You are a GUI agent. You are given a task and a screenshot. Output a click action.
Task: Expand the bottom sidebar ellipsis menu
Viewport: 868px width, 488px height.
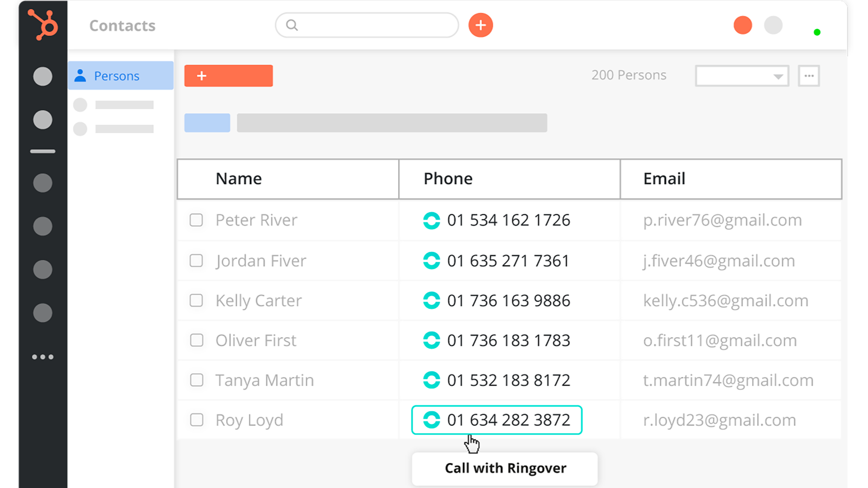click(42, 357)
